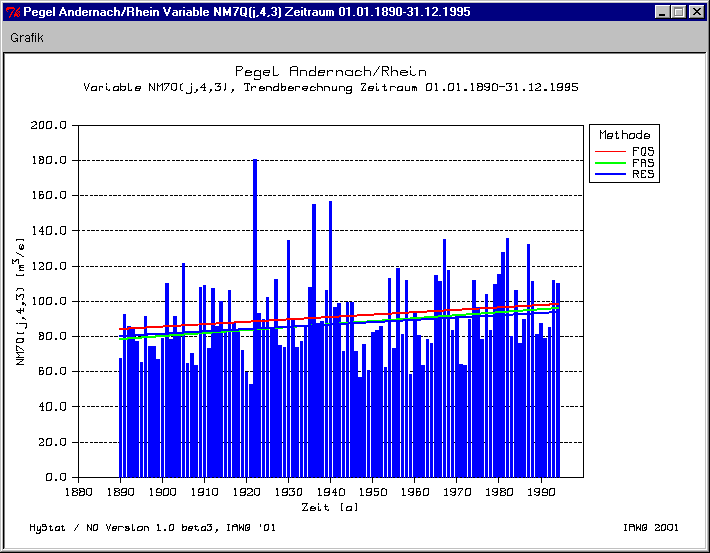Image resolution: width=710 pixels, height=553 pixels.
Task: Click the 100.0 y-axis value
Action: pos(48,301)
